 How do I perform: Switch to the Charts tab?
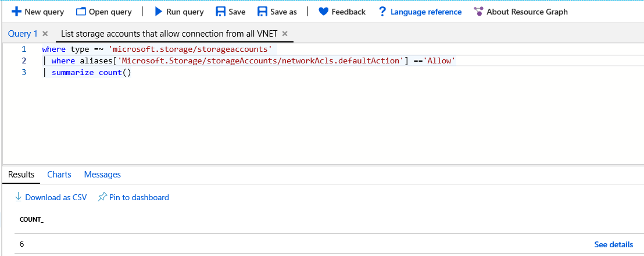[59, 175]
